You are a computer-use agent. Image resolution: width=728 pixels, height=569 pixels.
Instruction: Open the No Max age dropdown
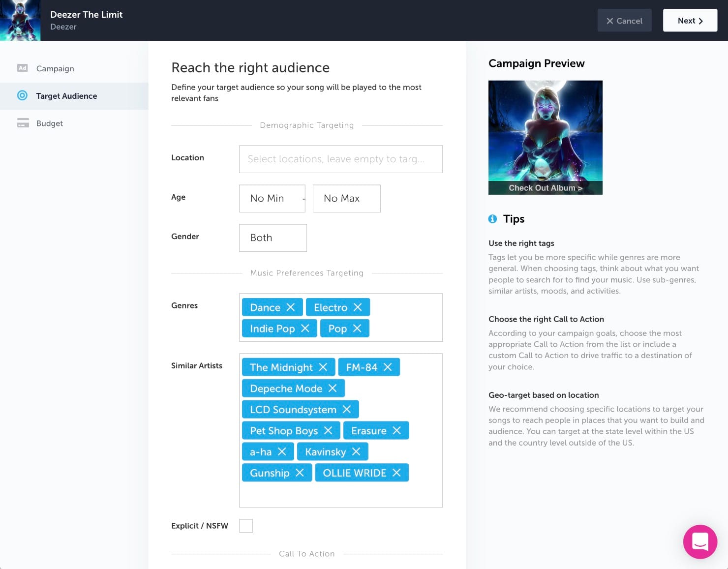point(346,199)
